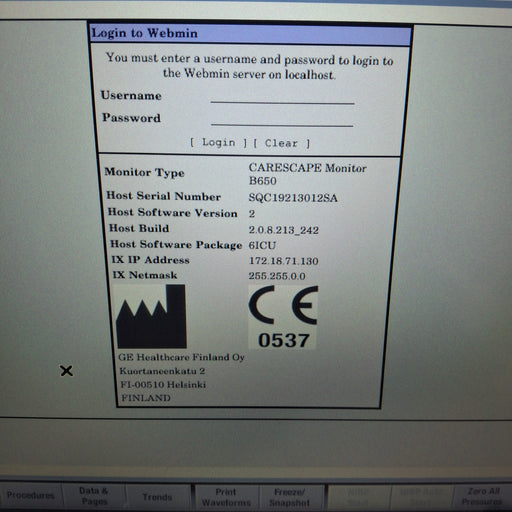Image resolution: width=512 pixels, height=512 pixels.
Task: Click the Host Serial Number label
Action: click(x=163, y=196)
